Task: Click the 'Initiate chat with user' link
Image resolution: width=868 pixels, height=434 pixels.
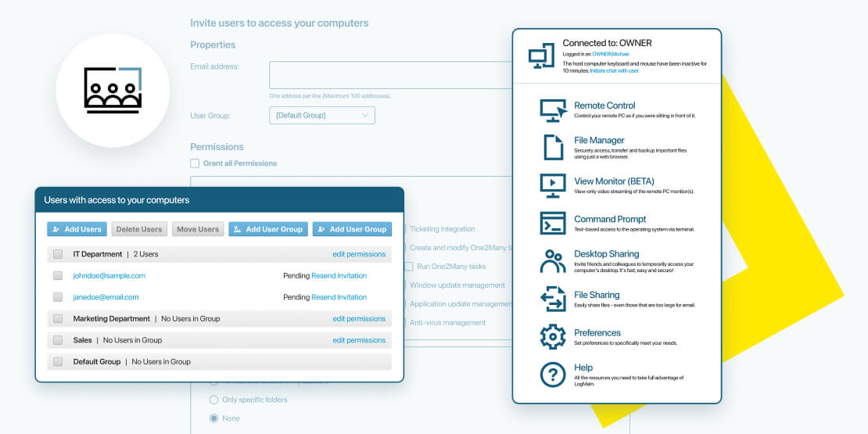Action: (614, 71)
